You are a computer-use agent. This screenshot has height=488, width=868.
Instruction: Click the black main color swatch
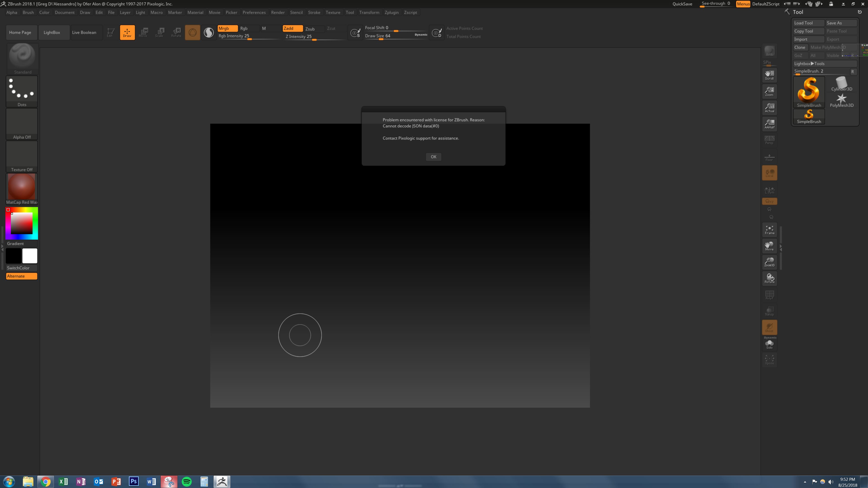[14, 256]
